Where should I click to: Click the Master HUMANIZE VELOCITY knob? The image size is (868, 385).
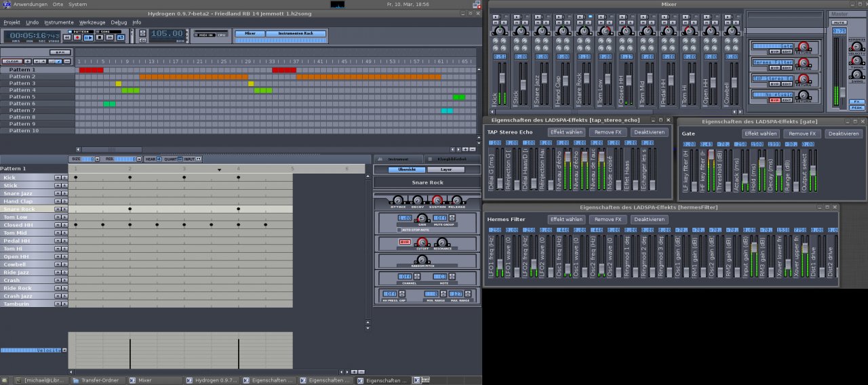coord(857,47)
